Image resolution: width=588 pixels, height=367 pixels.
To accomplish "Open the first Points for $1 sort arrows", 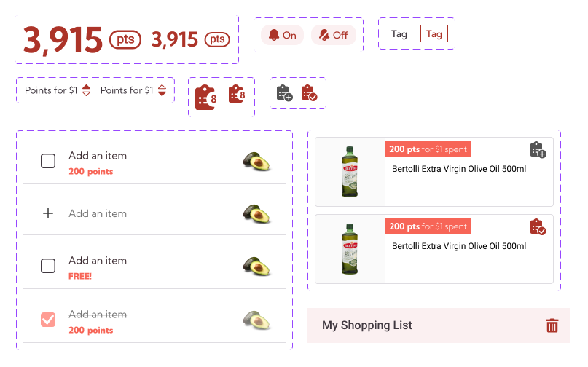I will [87, 90].
